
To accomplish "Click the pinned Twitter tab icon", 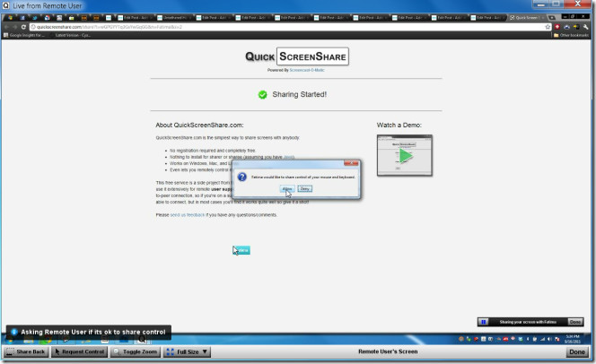I will 35,17.
